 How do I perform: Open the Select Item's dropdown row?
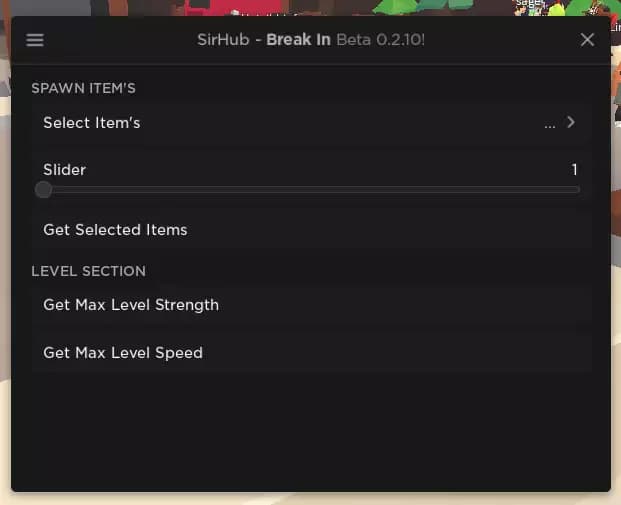pyautogui.click(x=312, y=123)
